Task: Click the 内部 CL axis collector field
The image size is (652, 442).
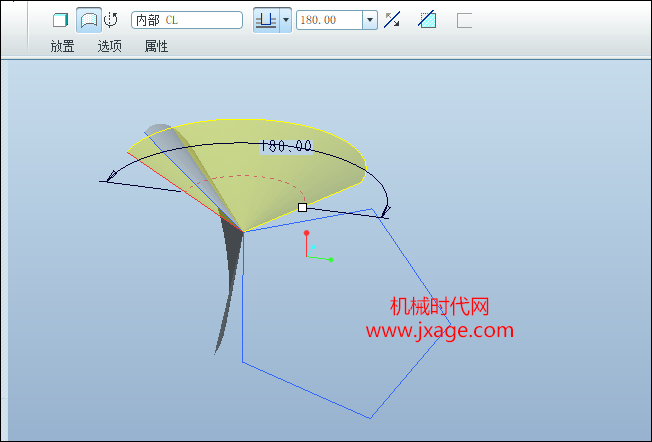Action: tap(187, 20)
